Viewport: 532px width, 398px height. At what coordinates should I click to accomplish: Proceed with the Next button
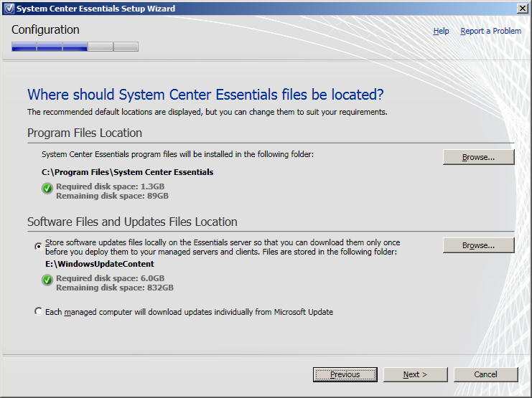(x=415, y=374)
